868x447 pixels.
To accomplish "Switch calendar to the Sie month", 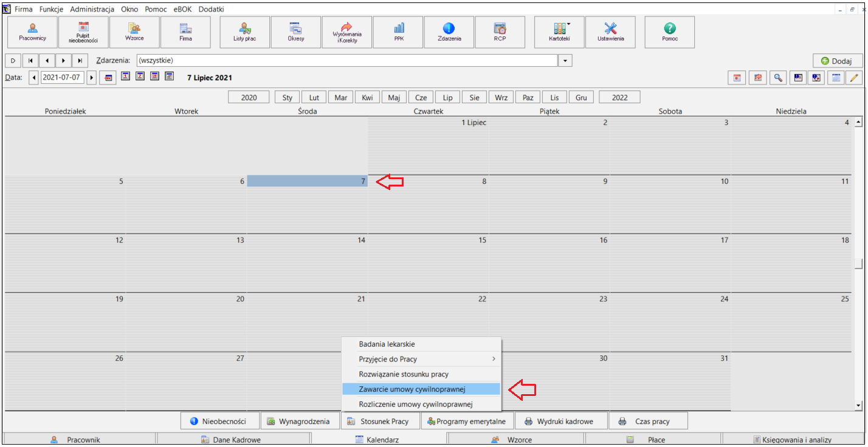I will (474, 97).
